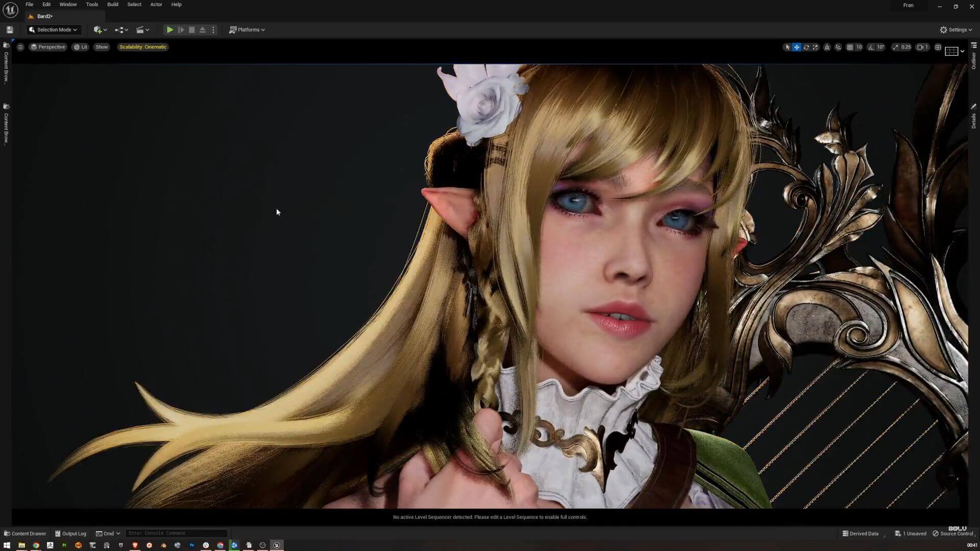Open the Content Drawer
980x551 pixels.
click(25, 533)
